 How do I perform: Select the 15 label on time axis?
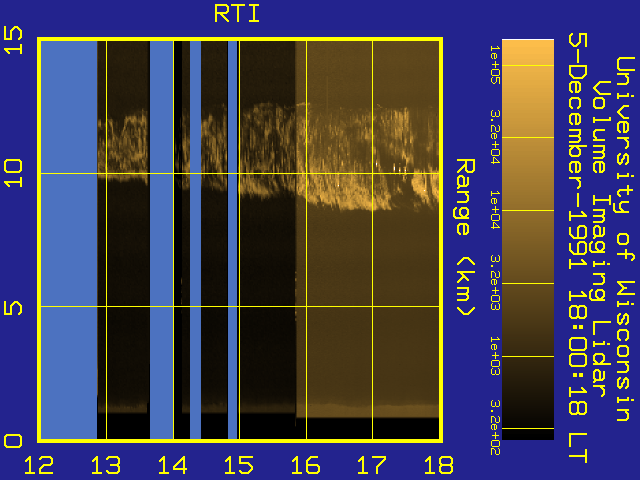point(239,465)
